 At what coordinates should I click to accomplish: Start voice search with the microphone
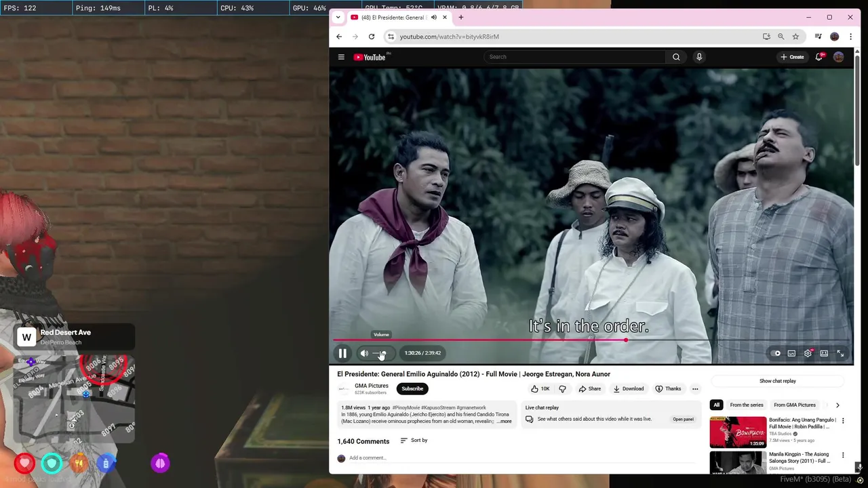[x=699, y=57]
